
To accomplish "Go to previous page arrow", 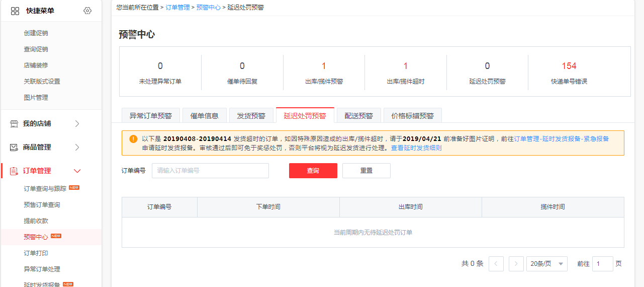I will (496, 264).
